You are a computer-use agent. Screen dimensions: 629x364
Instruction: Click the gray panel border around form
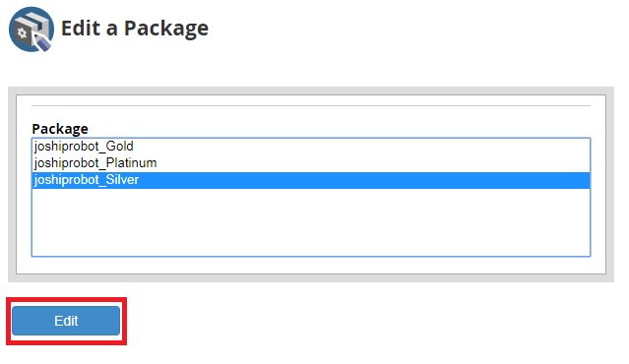coord(311,91)
